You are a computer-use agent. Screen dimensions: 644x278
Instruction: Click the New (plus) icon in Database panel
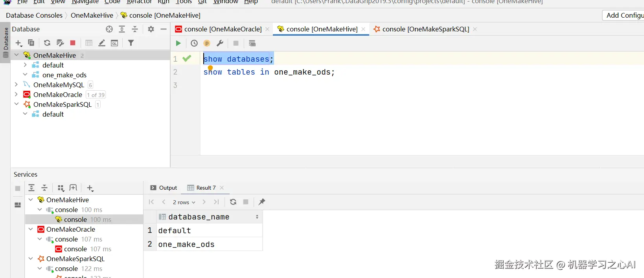[x=18, y=43]
